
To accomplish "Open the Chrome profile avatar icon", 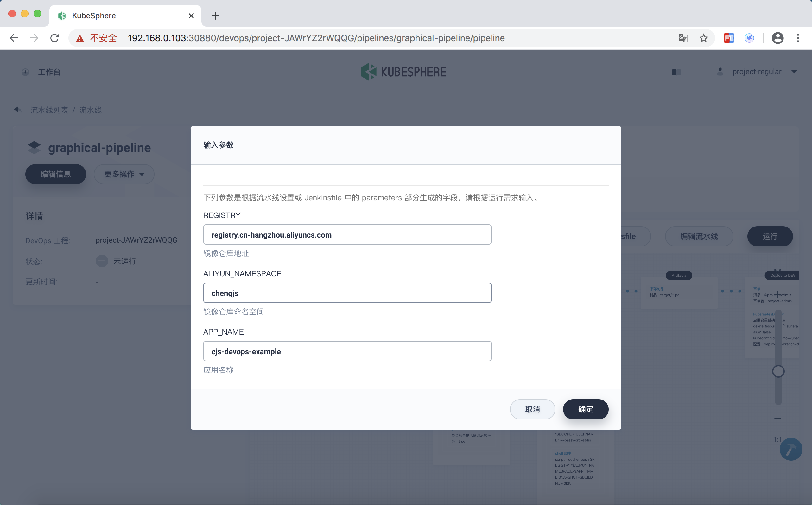I will point(777,38).
